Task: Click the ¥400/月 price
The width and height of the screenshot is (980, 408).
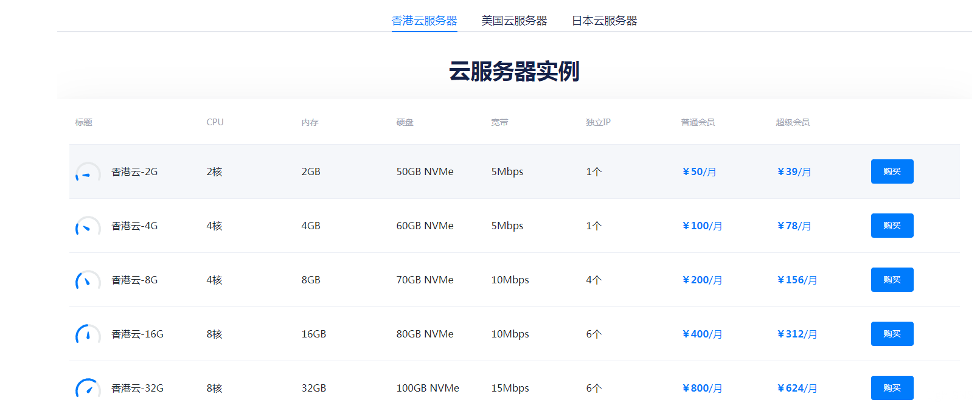Action: (702, 334)
